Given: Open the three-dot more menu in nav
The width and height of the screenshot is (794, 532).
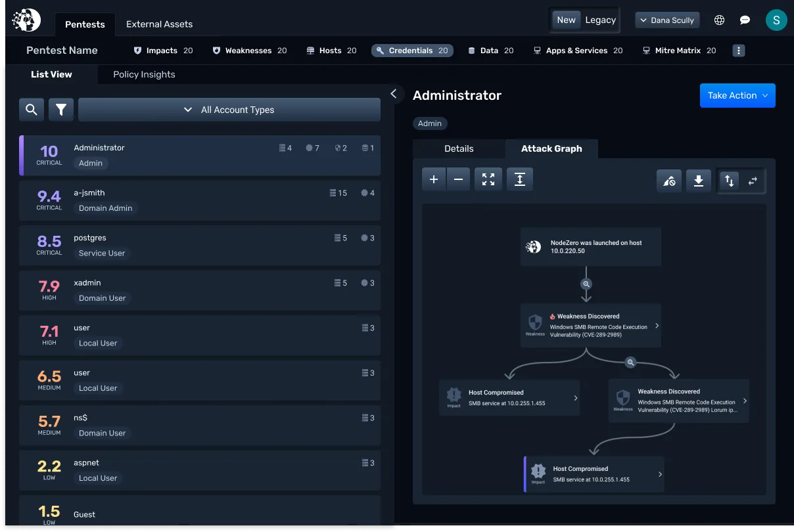Looking at the screenshot, I should 739,51.
